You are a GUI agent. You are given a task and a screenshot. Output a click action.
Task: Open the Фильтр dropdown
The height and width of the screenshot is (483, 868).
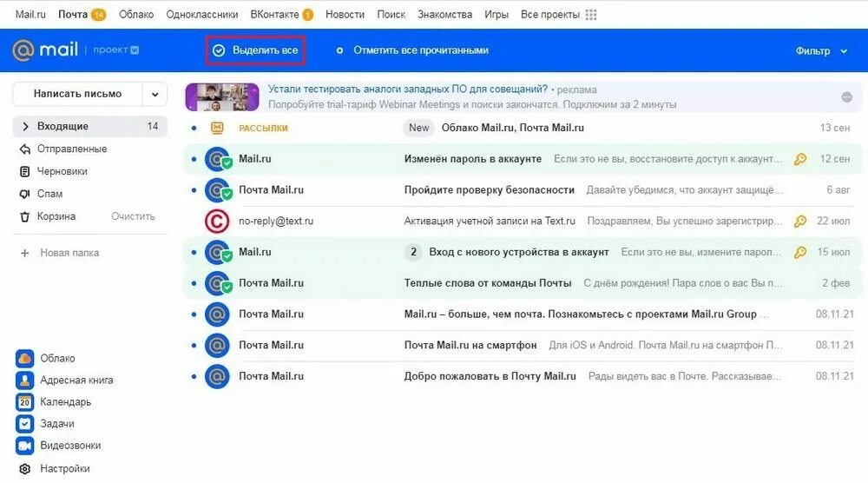pyautogui.click(x=821, y=51)
